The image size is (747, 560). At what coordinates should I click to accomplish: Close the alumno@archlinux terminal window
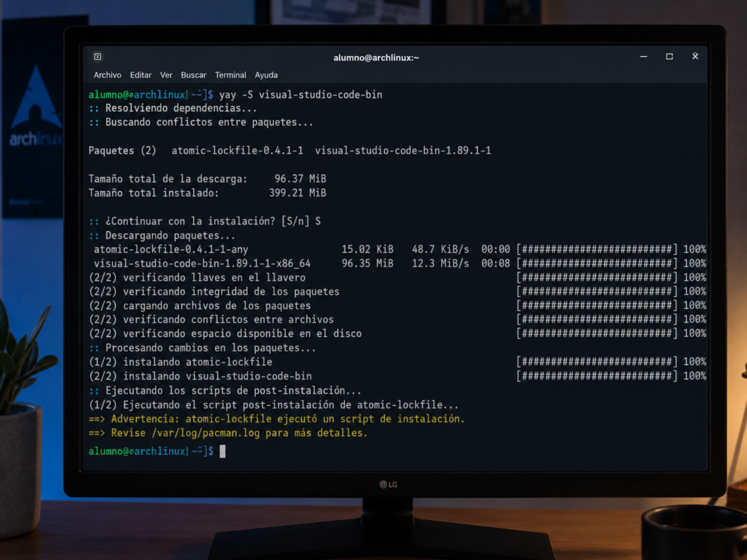[x=695, y=56]
